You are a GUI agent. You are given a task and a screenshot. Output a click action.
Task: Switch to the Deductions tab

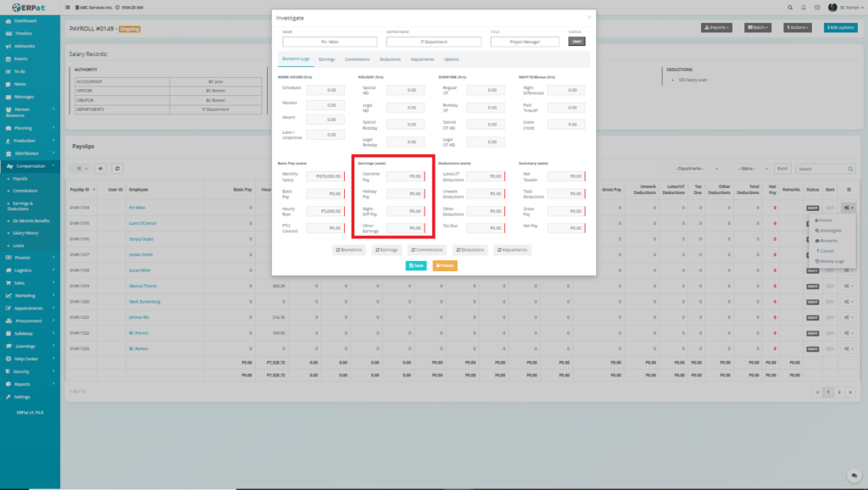390,59
